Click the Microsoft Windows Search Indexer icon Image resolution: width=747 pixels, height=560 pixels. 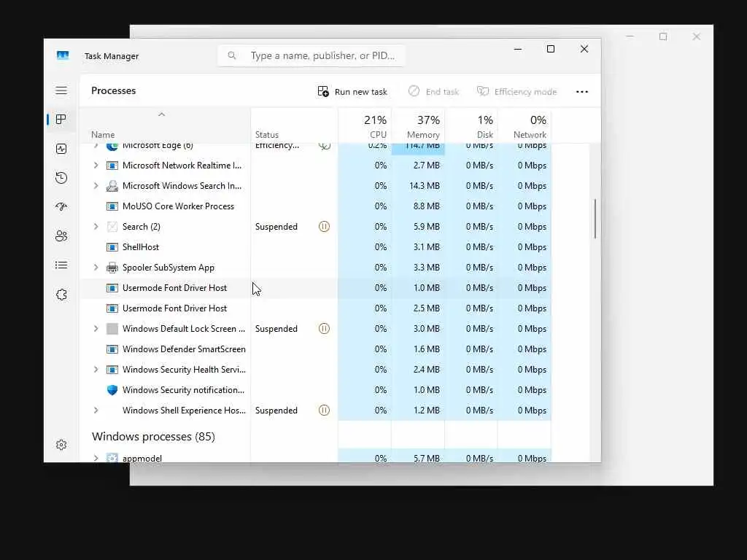(x=112, y=186)
